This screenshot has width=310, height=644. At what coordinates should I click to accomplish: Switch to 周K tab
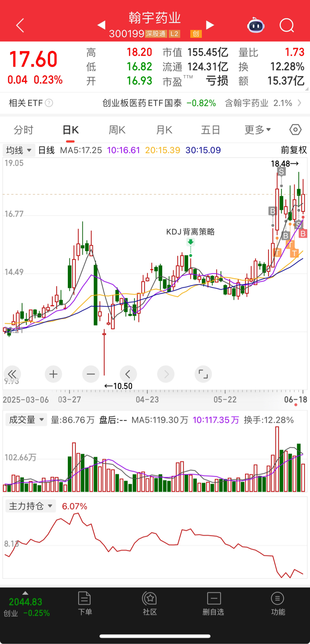coord(117,130)
